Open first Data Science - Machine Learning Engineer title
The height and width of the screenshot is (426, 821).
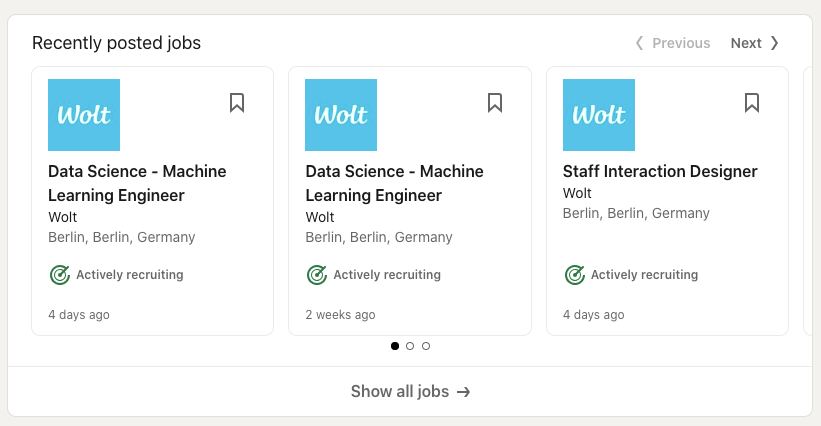tap(137, 183)
